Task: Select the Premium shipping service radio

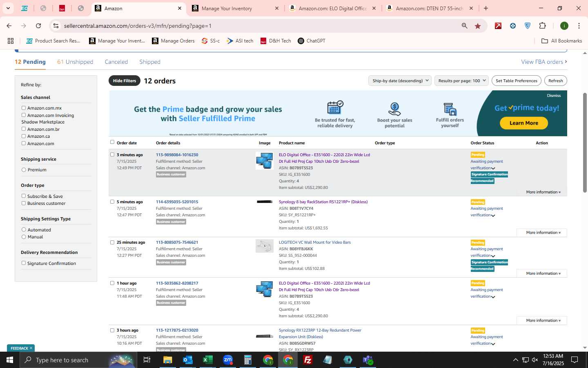Action: [x=24, y=170]
